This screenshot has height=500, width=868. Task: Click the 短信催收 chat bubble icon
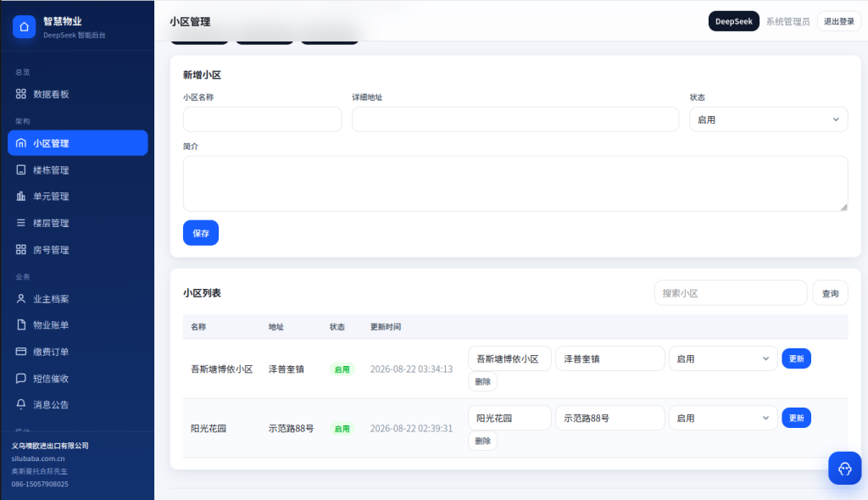point(21,378)
